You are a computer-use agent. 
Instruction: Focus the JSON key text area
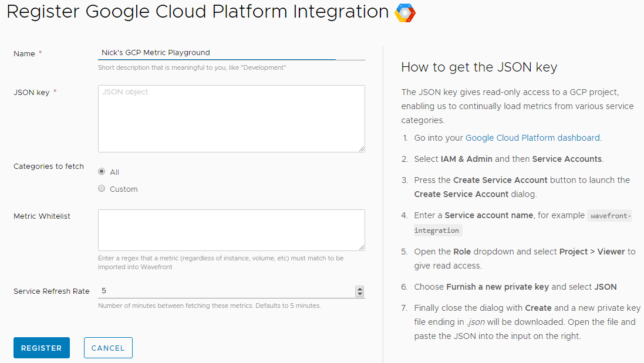(231, 118)
